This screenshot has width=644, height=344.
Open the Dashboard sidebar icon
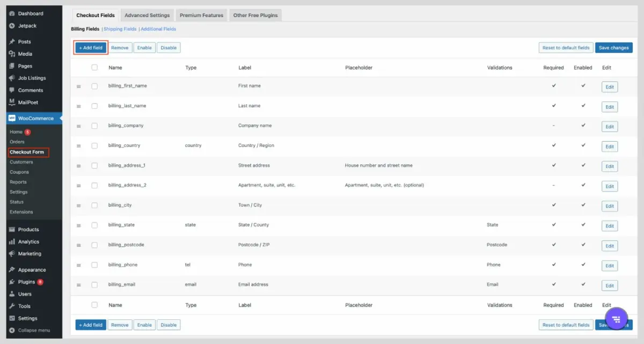(x=12, y=13)
